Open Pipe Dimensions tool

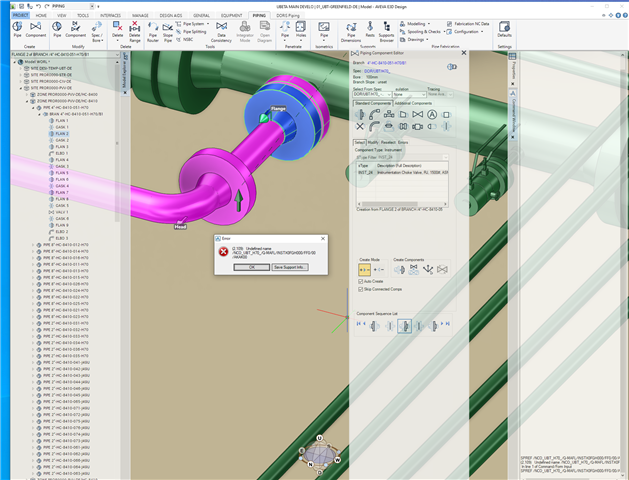pos(351,32)
